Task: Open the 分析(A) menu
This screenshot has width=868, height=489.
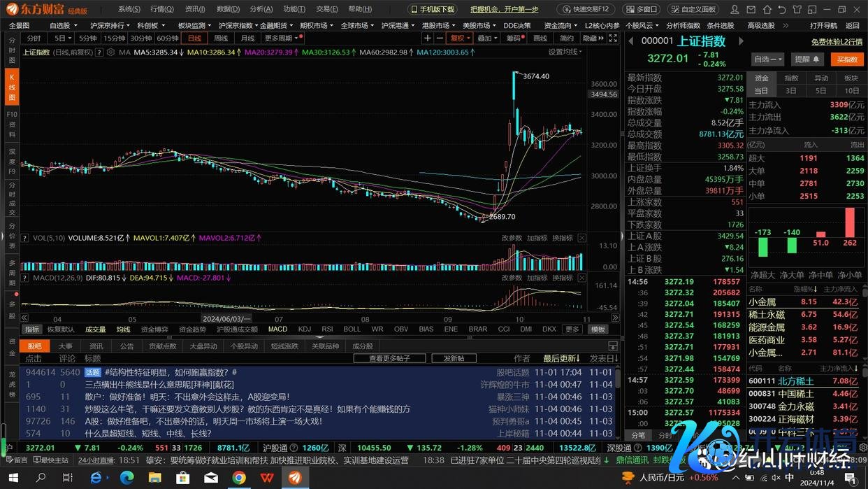Action: [x=261, y=9]
